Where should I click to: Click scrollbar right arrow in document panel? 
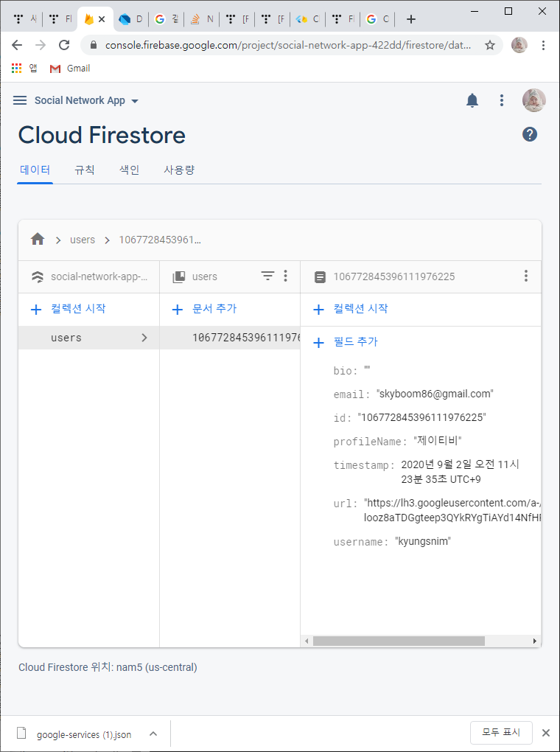(535, 641)
